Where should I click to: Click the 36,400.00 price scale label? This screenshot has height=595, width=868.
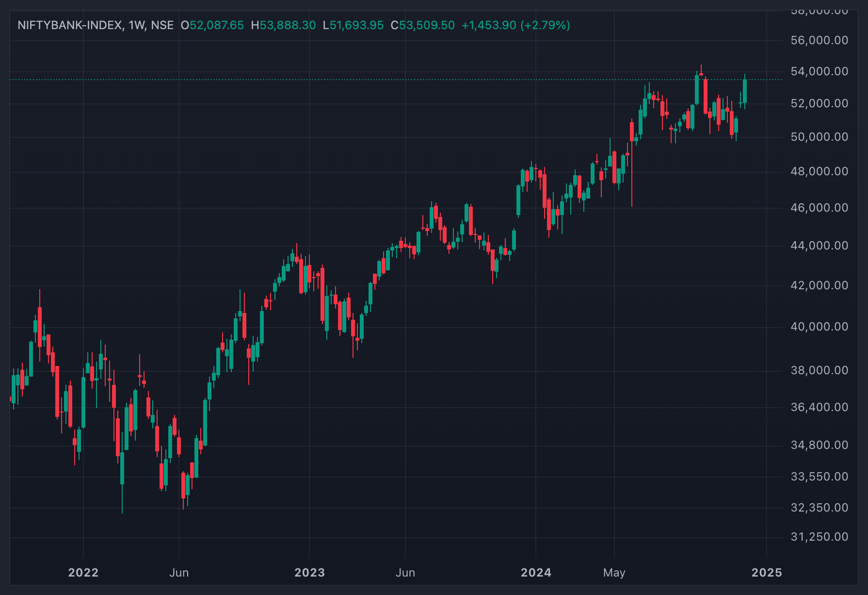pos(820,407)
